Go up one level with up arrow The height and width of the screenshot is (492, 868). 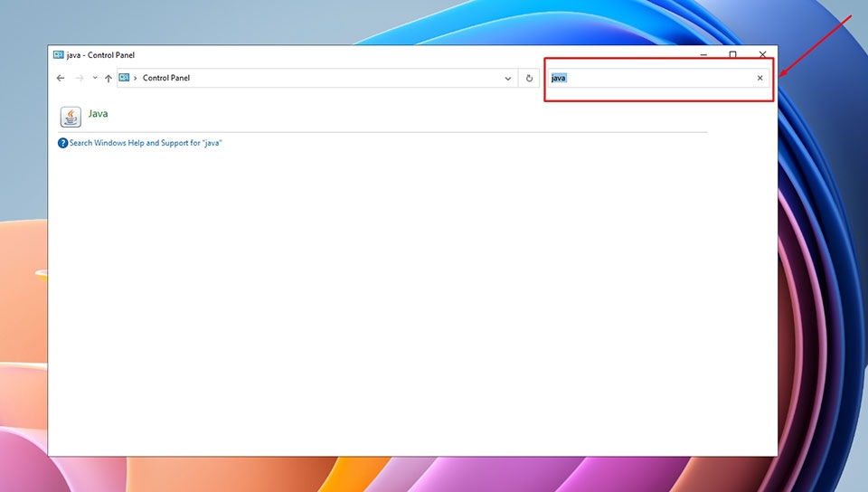tap(108, 78)
